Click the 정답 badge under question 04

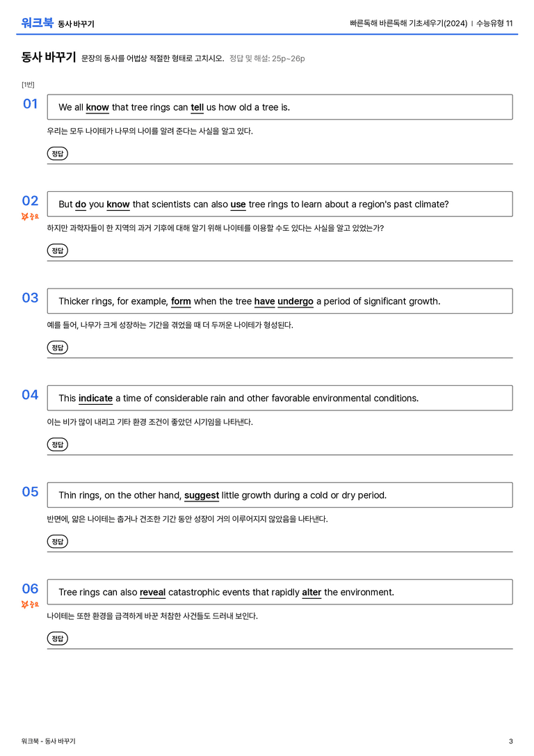pyautogui.click(x=57, y=444)
